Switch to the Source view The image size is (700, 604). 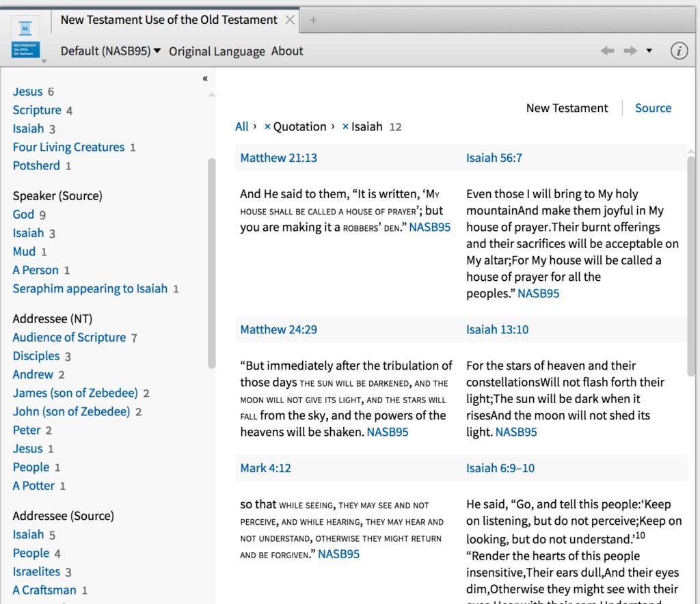[653, 108]
